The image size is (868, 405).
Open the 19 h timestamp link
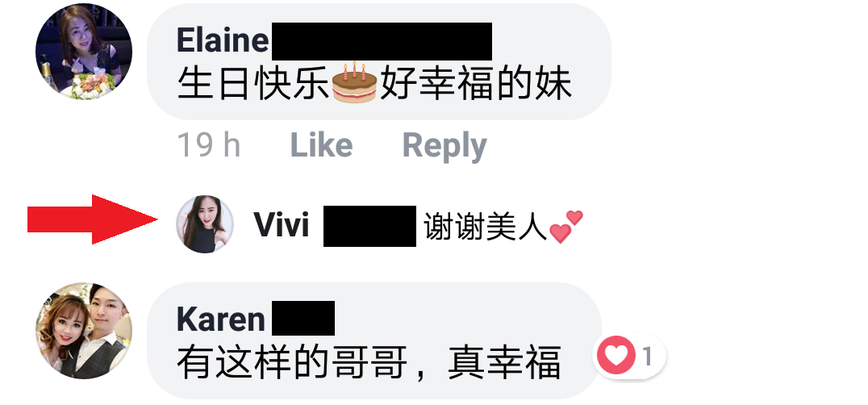tap(209, 145)
